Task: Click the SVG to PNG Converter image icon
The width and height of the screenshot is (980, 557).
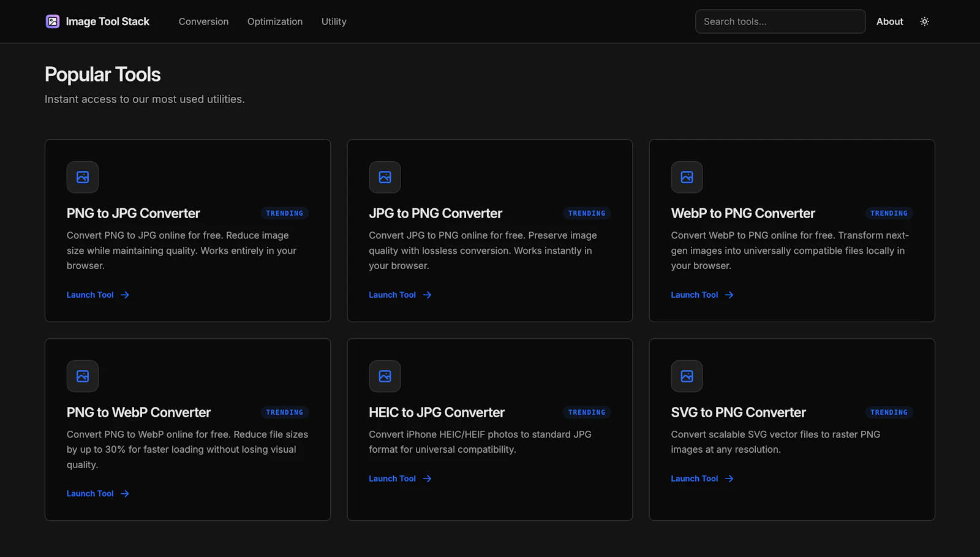Action: point(687,376)
